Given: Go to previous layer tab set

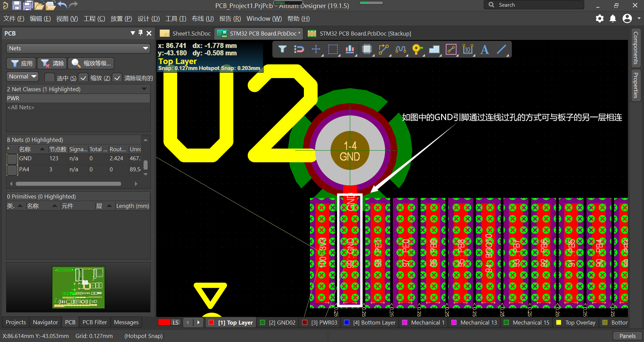Looking at the screenshot, I should (188, 323).
